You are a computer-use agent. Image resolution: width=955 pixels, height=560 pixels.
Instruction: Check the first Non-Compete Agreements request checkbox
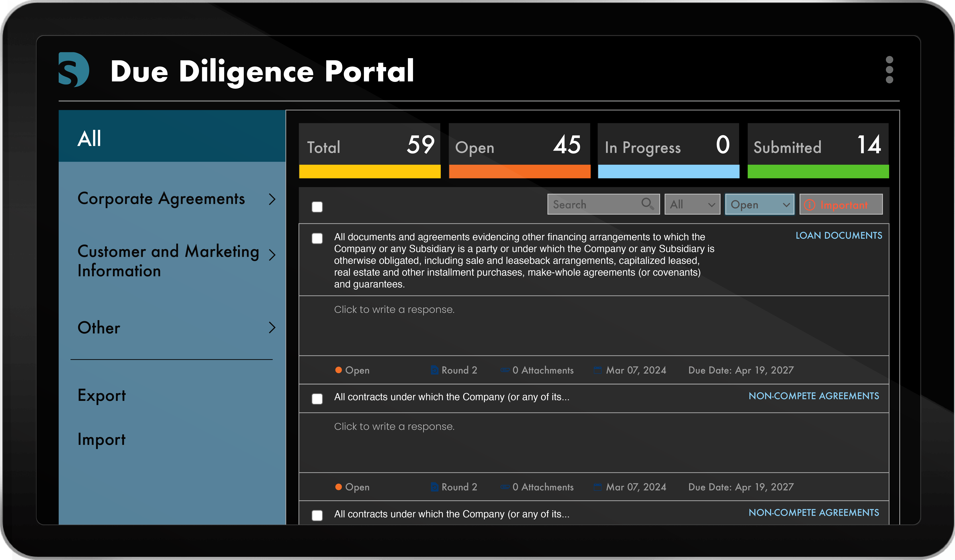[x=317, y=399]
